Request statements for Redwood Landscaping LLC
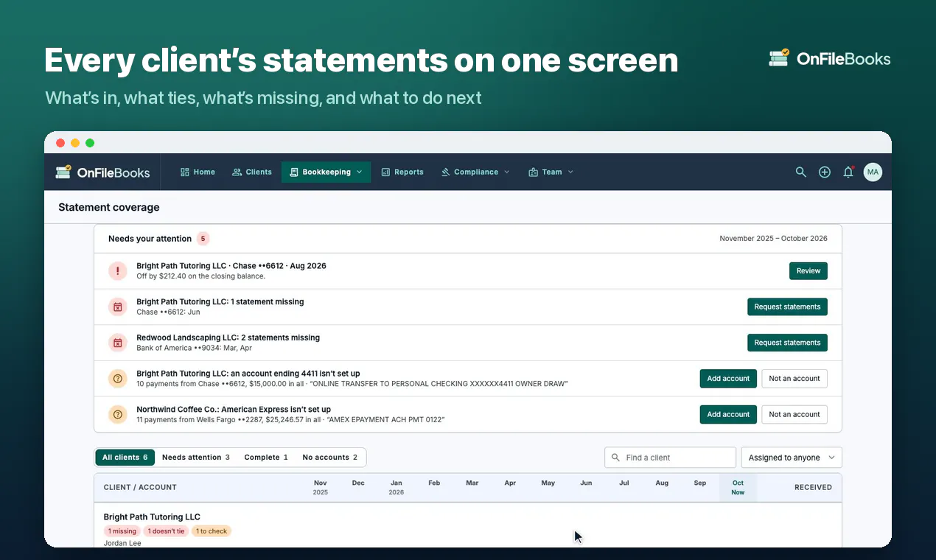Viewport: 936px width, 560px height. (x=787, y=343)
